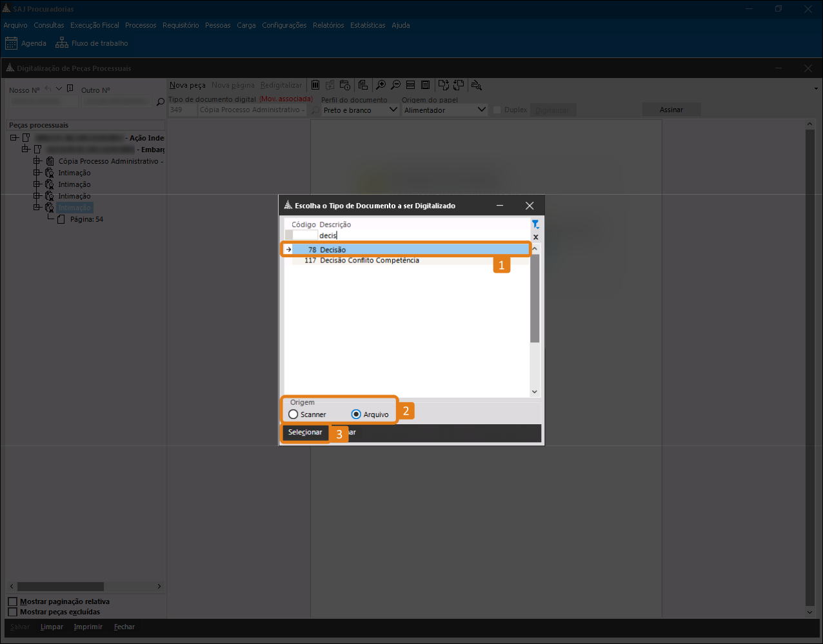The height and width of the screenshot is (644, 823).
Task: Clear filter with the small X icon
Action: 535,237
